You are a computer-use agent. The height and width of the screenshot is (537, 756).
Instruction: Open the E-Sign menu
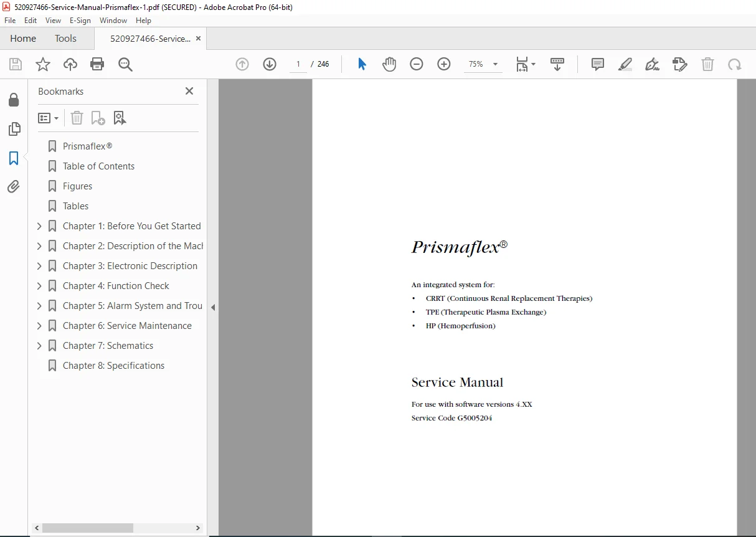(80, 21)
